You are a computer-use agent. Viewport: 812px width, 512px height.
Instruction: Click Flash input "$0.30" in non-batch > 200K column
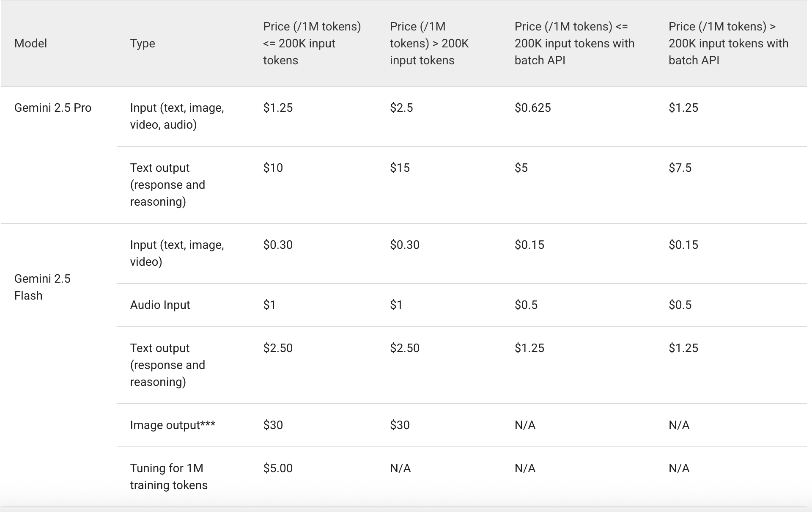(x=405, y=245)
